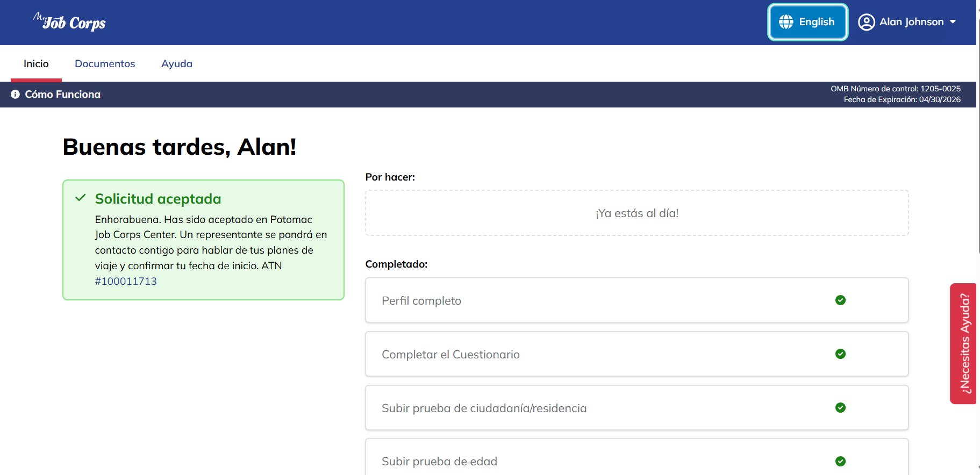Switch to the Documentos tab

tap(105, 63)
